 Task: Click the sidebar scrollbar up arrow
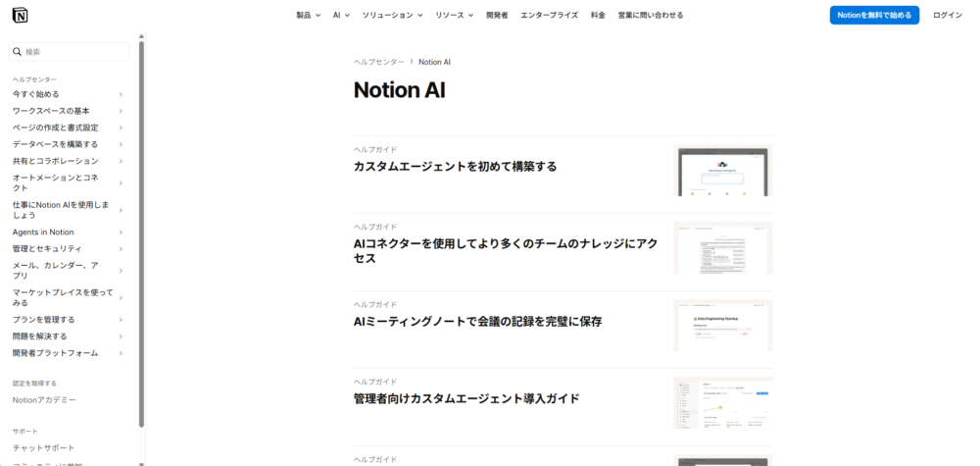click(141, 36)
